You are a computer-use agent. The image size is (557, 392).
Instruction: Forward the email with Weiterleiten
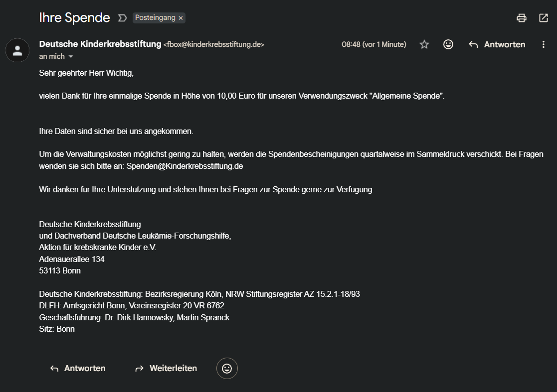(166, 369)
